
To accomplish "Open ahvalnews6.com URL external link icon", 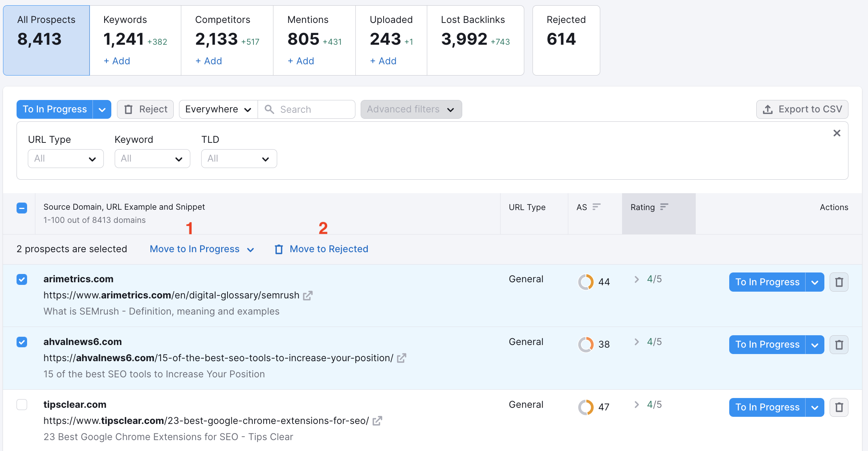I will pos(401,358).
